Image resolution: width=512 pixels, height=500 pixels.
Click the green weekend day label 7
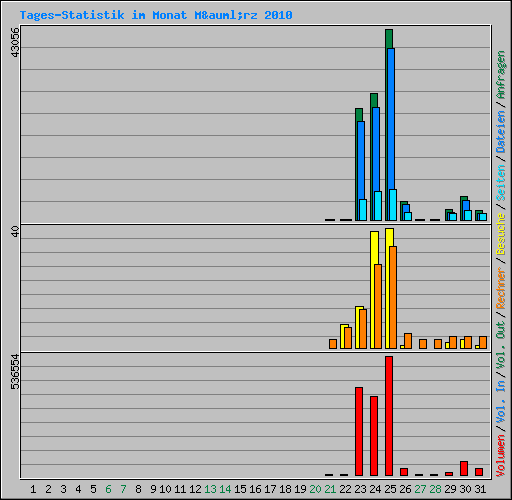tap(123, 489)
